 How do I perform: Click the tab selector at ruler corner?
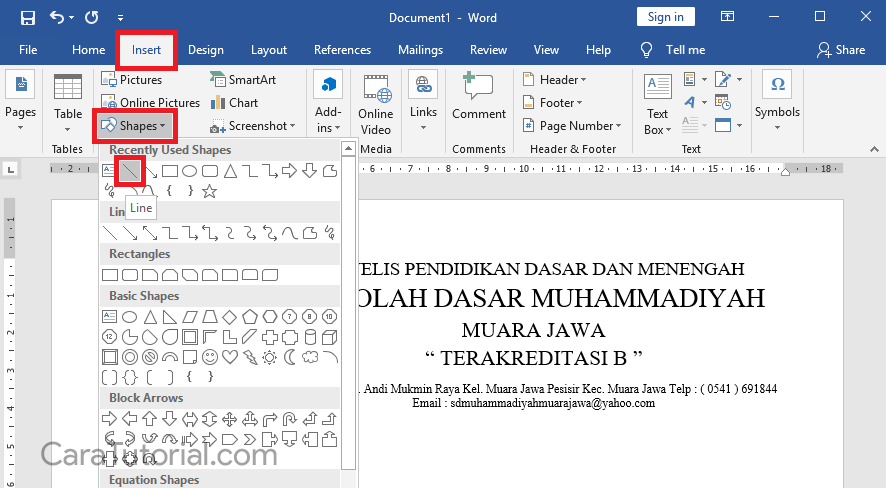pos(11,168)
